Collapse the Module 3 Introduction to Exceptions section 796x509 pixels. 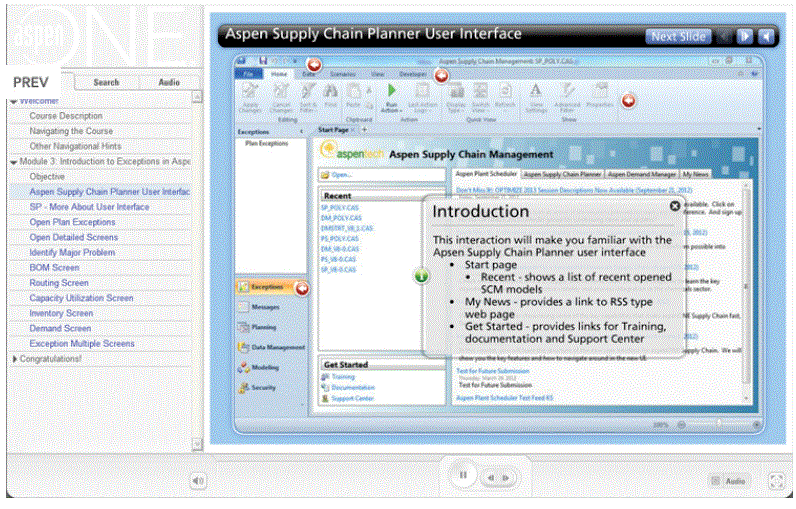coord(14,162)
